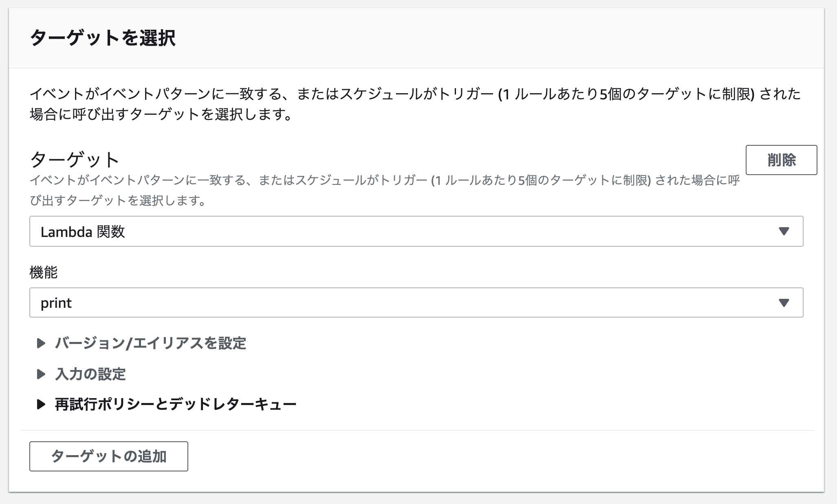Expand the バージョン/エイリアスを設定 section

pyautogui.click(x=150, y=343)
